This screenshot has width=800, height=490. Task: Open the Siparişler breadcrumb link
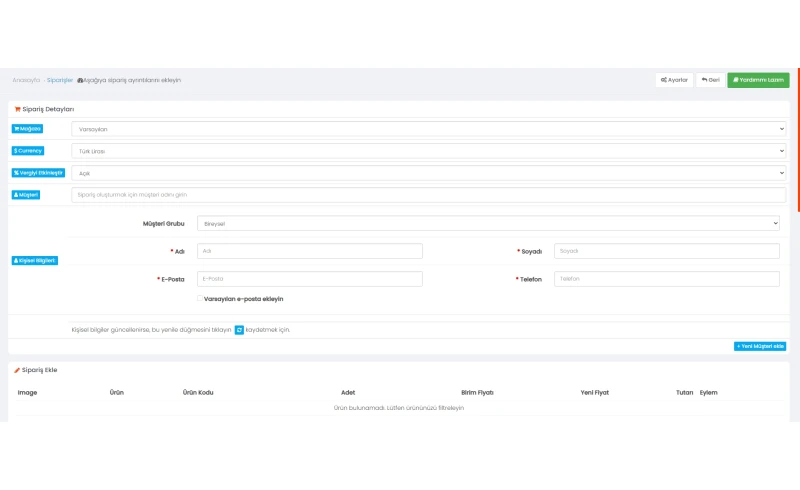point(59,80)
